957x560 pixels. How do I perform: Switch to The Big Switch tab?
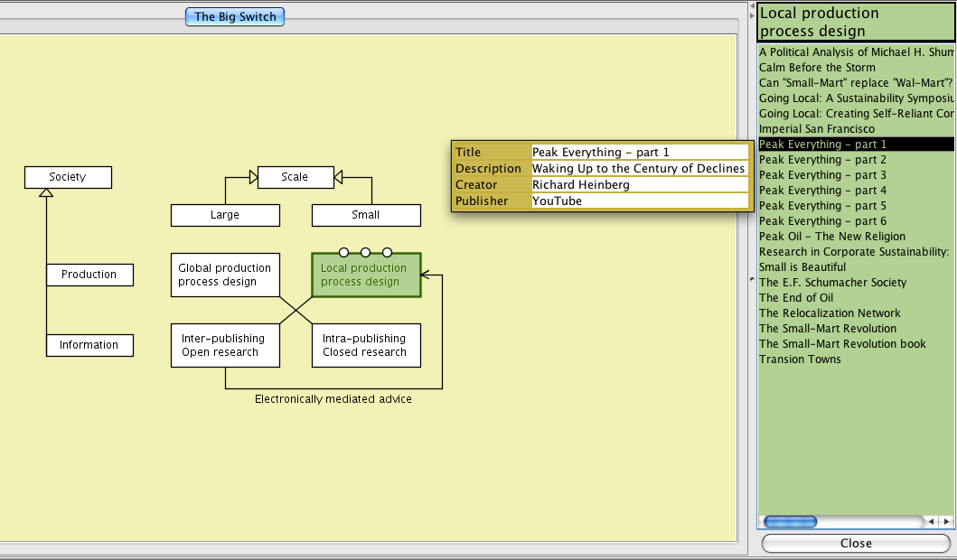(x=235, y=16)
